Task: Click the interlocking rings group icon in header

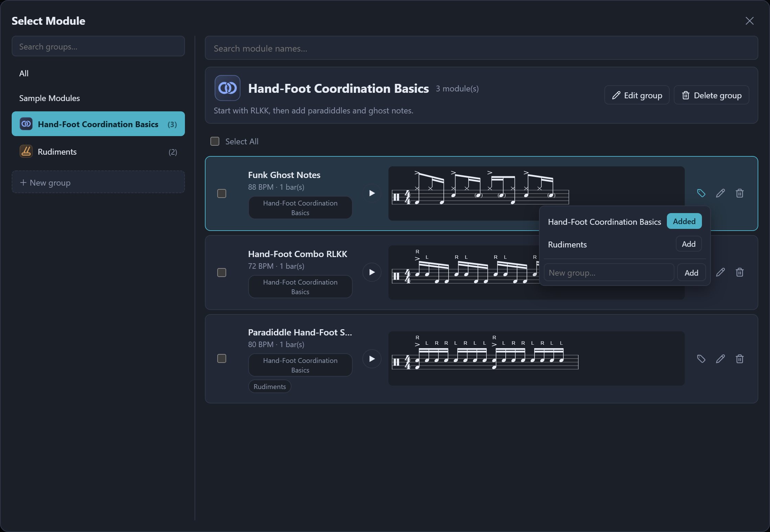Action: tap(227, 88)
